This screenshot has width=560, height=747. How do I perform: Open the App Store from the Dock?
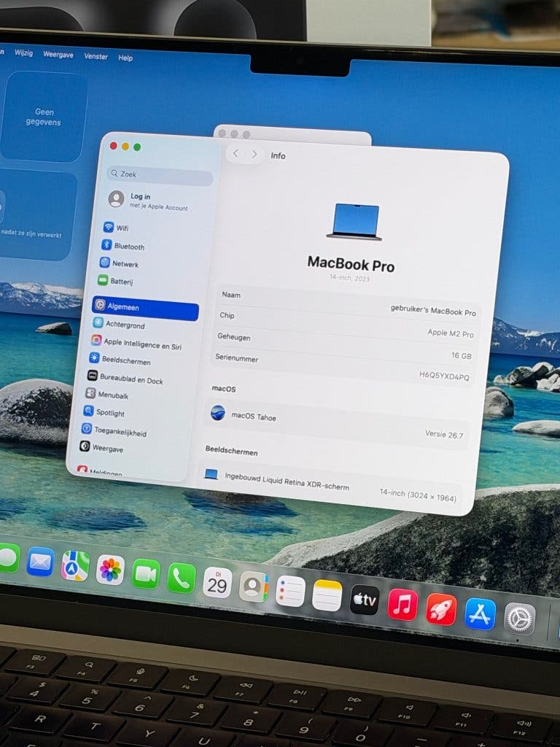pos(480,614)
